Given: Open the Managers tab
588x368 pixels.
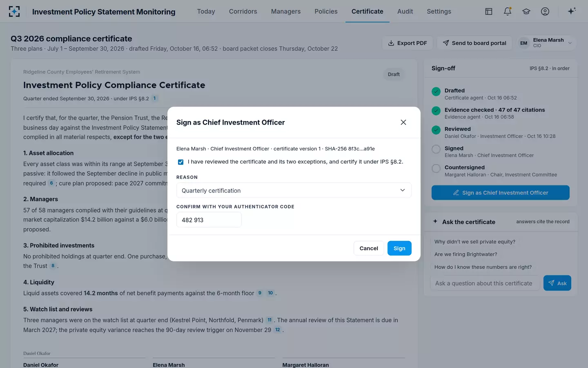Looking at the screenshot, I should tap(286, 11).
